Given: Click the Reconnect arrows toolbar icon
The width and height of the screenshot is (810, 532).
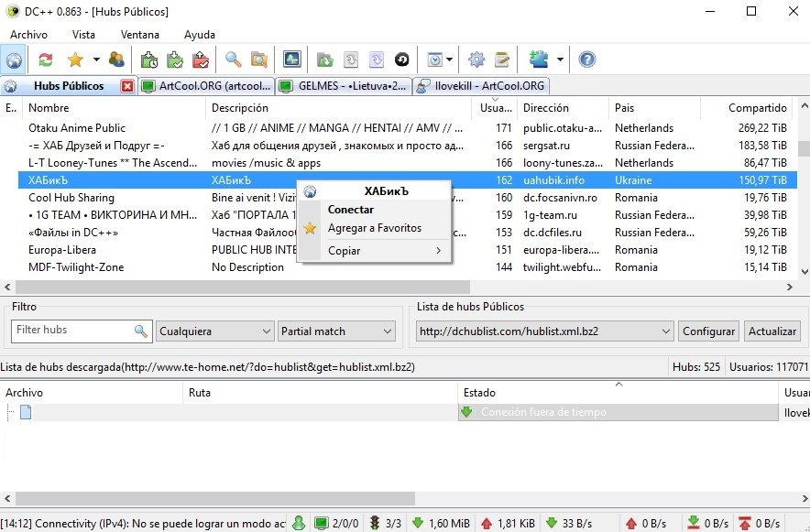Looking at the screenshot, I should click(x=46, y=60).
